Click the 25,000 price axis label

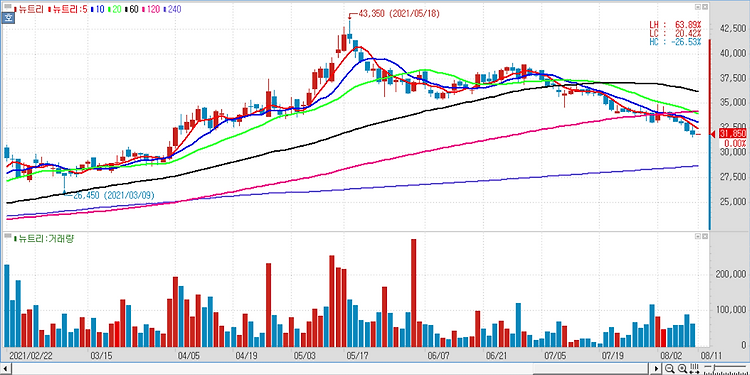(x=733, y=202)
